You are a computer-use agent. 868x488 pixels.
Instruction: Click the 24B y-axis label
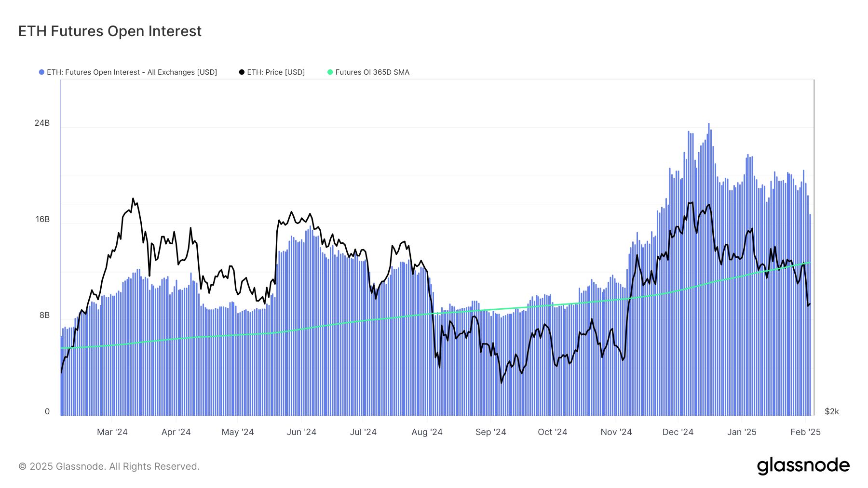43,122
